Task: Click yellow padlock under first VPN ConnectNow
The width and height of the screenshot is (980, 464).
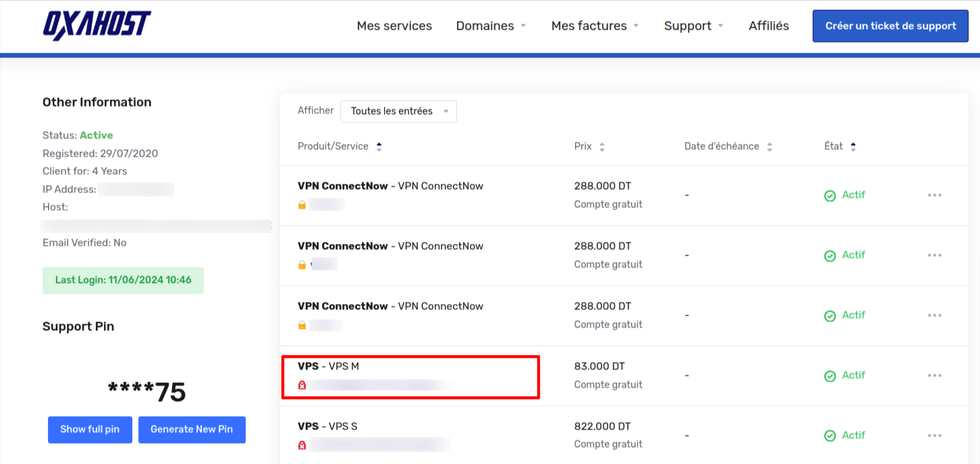Action: tap(302, 205)
